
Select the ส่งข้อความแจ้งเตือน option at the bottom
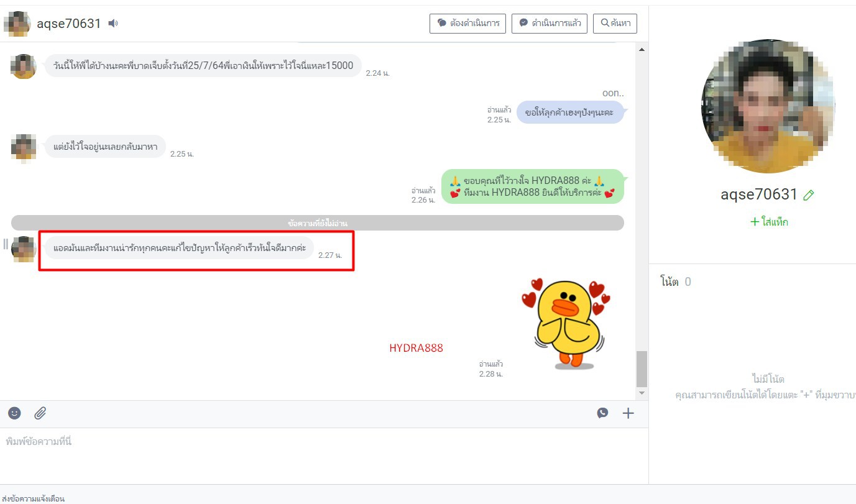[x=34, y=498]
